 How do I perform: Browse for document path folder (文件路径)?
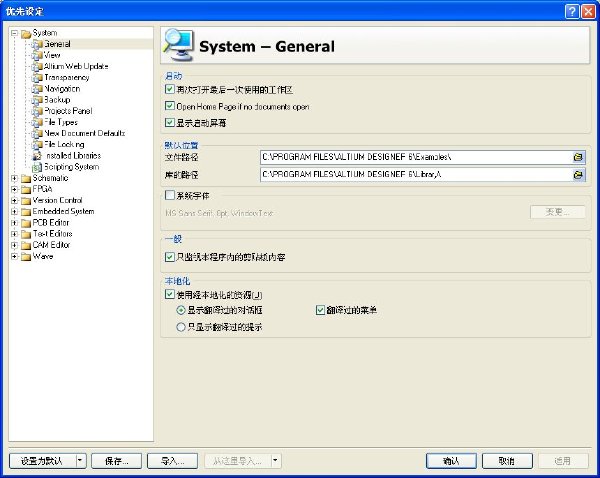click(x=578, y=157)
